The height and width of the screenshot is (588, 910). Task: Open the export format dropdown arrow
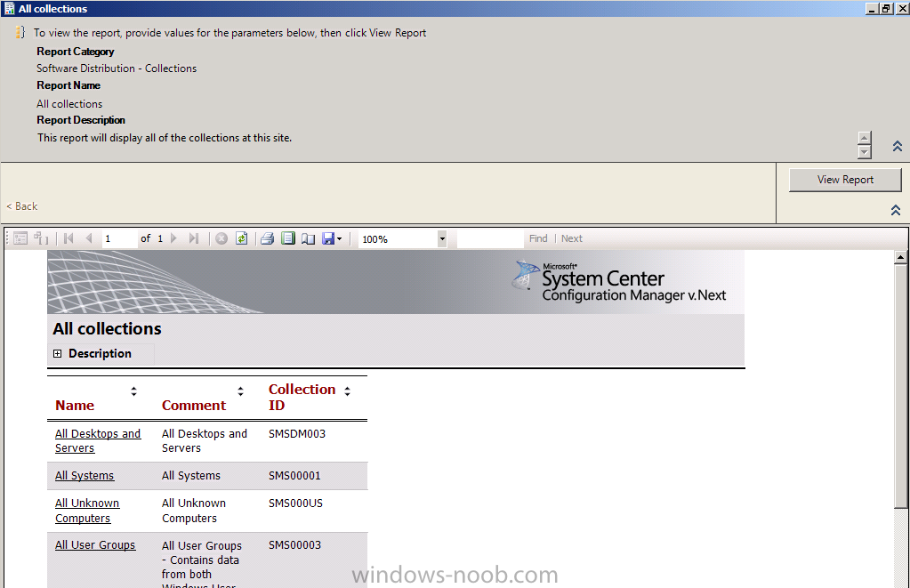(x=340, y=238)
